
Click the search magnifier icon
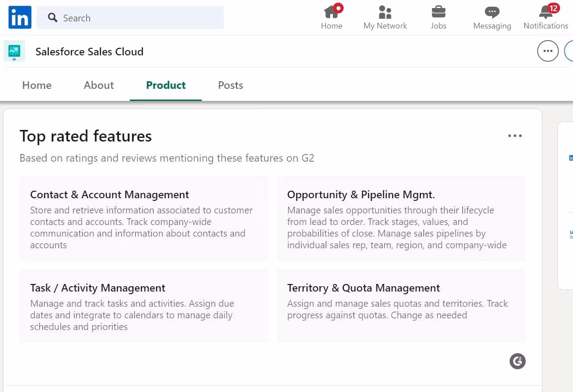pos(52,18)
